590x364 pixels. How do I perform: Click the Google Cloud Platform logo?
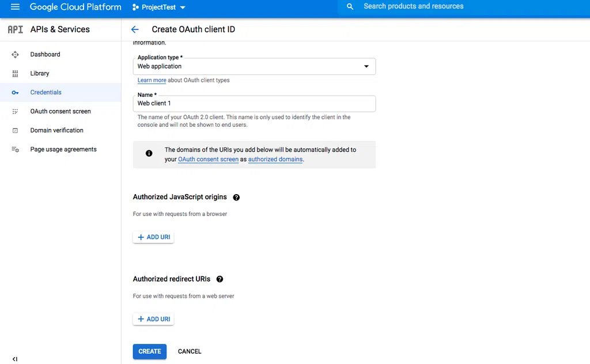75,7
